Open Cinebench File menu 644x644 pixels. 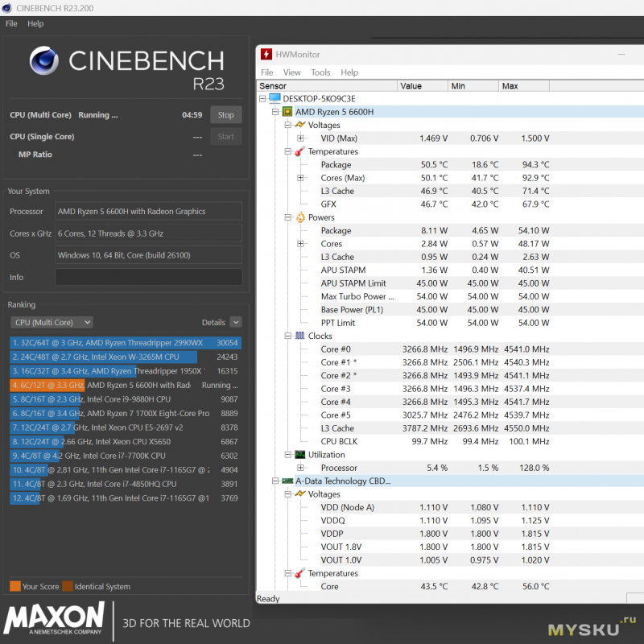click(11, 24)
